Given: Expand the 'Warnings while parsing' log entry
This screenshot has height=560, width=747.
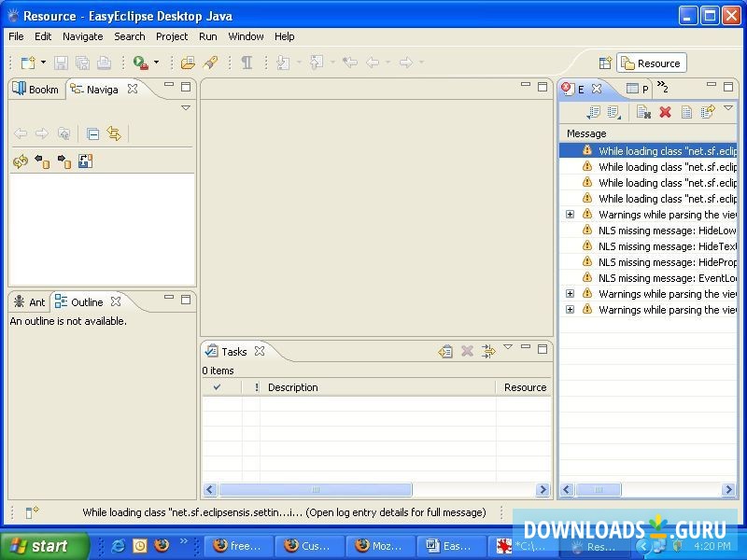Looking at the screenshot, I should tap(569, 215).
